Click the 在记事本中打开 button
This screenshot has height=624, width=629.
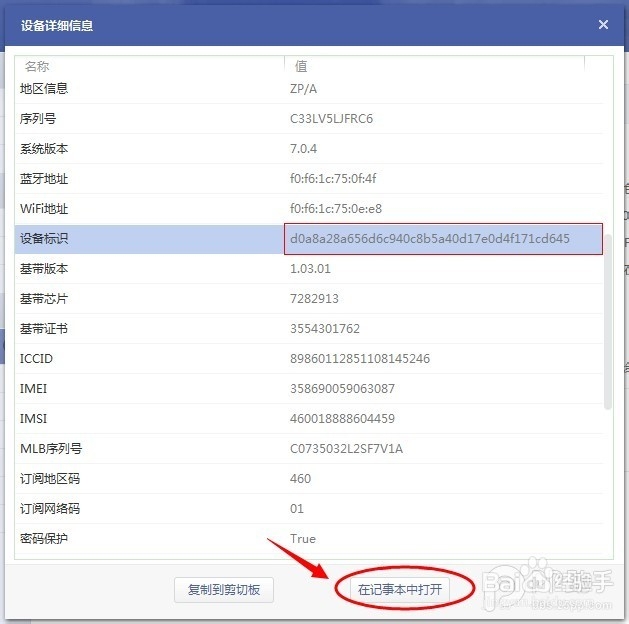click(400, 590)
